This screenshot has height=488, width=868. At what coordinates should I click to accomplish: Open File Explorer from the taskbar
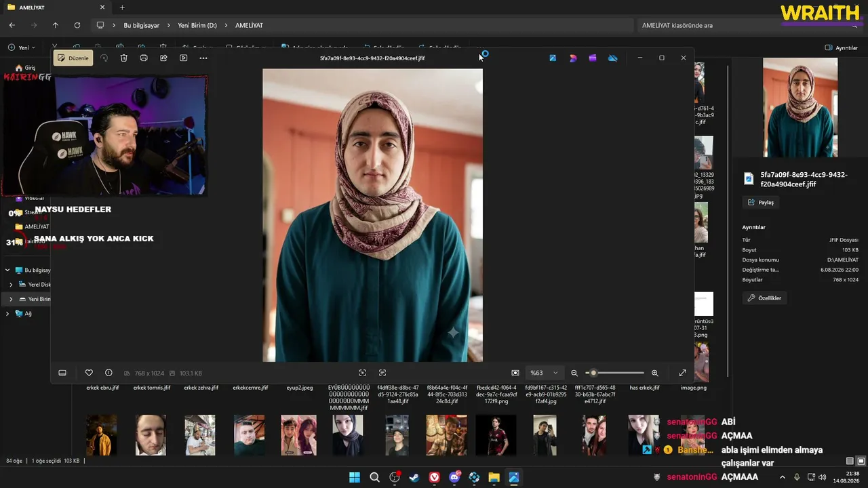tap(494, 477)
